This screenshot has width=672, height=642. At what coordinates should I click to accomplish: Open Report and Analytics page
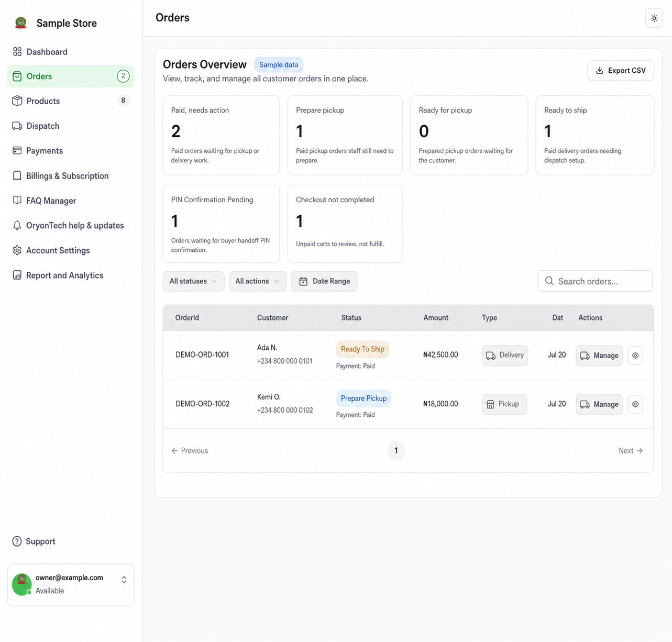pyautogui.click(x=71, y=275)
